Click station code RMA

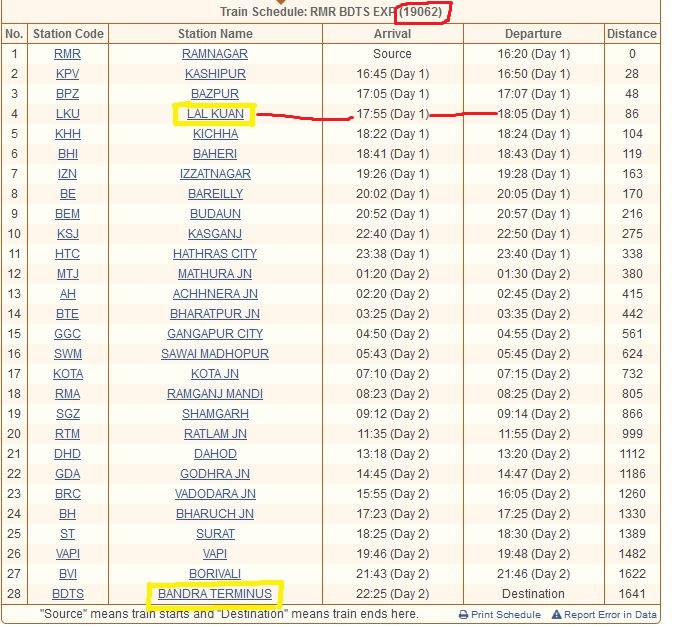(x=68, y=393)
